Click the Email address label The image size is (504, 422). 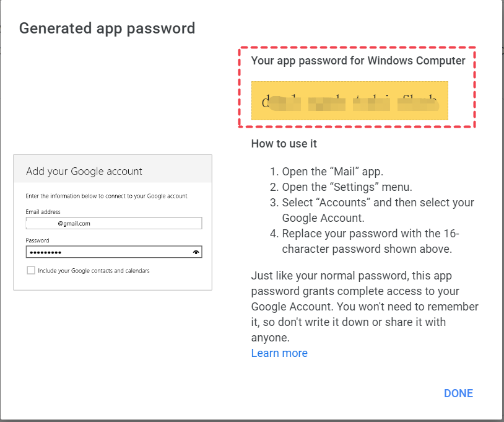point(43,211)
